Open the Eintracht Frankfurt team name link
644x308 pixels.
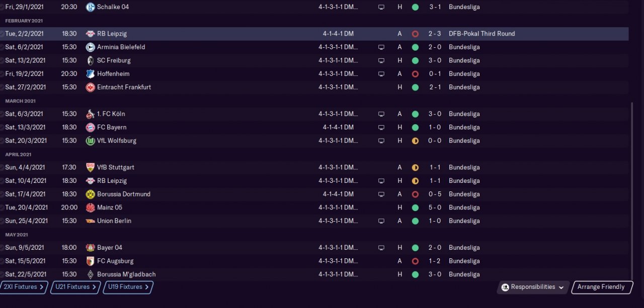pos(124,87)
